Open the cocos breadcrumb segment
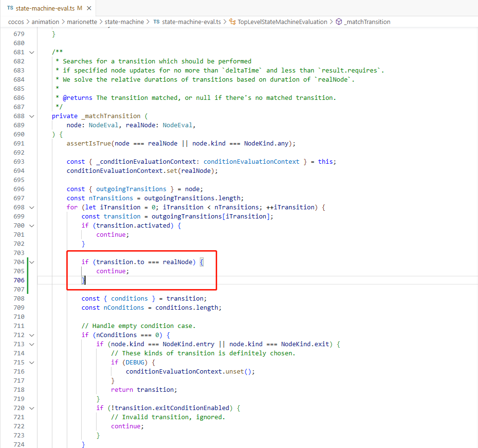The image size is (478, 448). [x=16, y=22]
